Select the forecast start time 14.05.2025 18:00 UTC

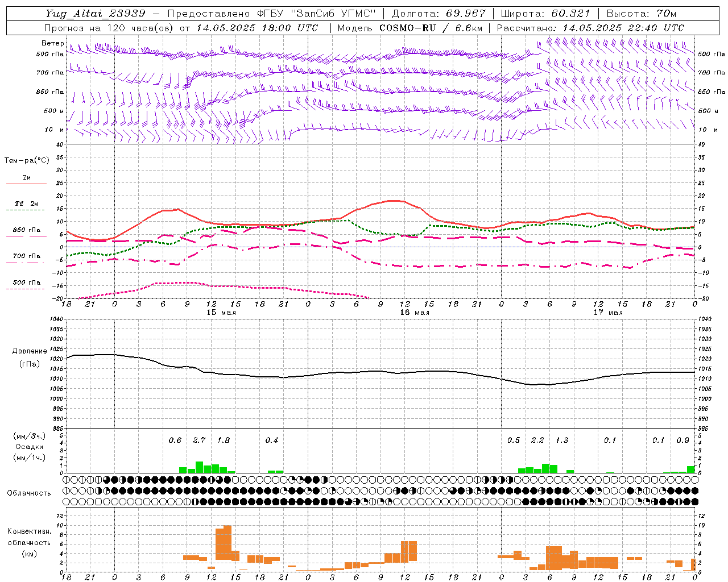pos(257,28)
